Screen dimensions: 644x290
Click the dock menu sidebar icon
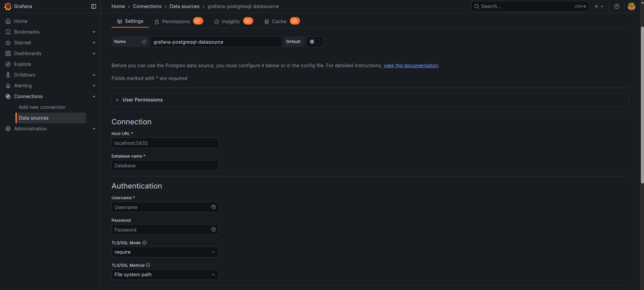[94, 6]
